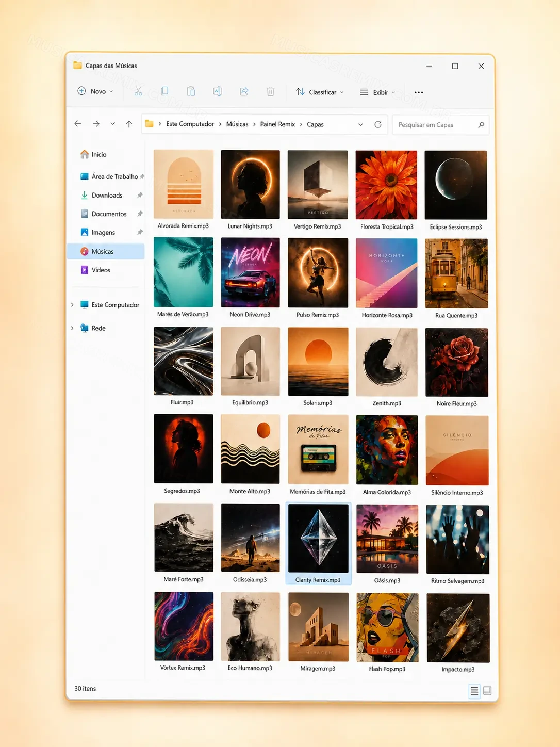Click the Cut scissors icon

(x=138, y=91)
